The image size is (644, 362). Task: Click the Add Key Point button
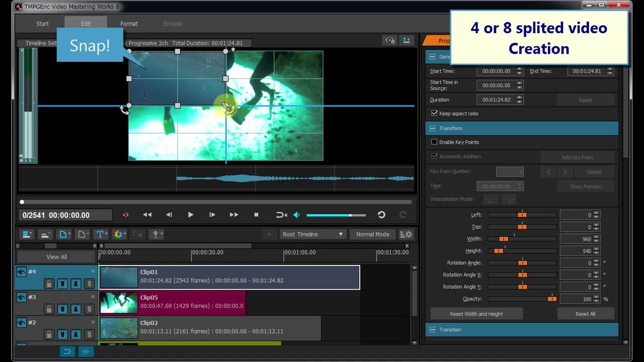point(577,157)
